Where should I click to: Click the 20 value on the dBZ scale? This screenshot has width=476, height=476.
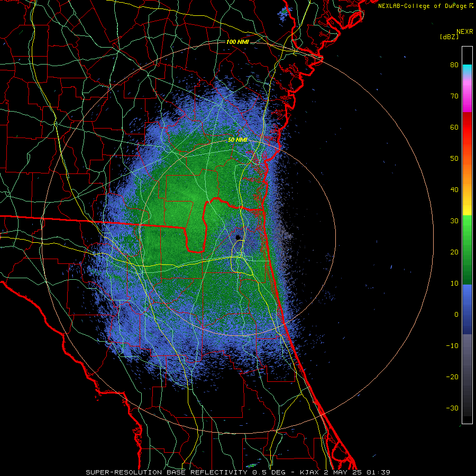[x=454, y=252]
